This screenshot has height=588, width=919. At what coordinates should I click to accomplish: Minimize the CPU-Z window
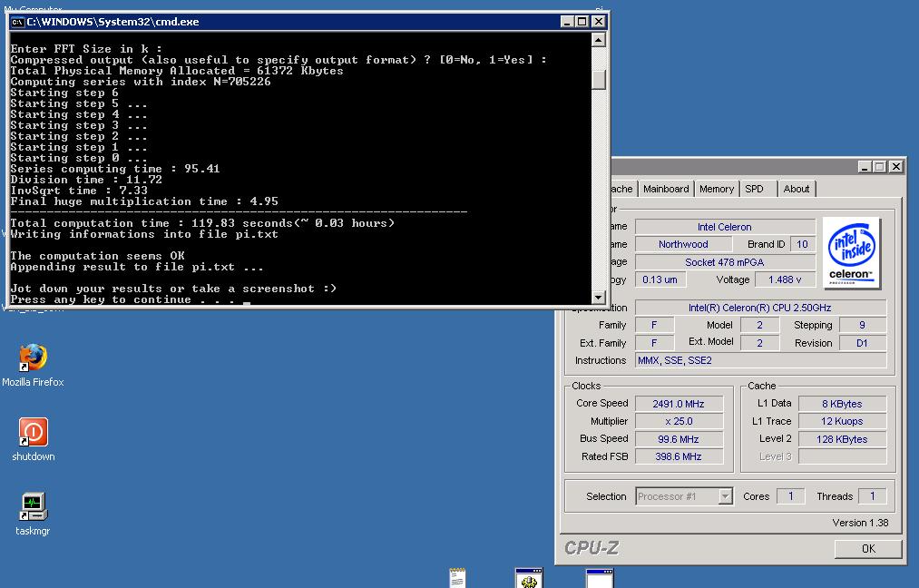coord(865,166)
